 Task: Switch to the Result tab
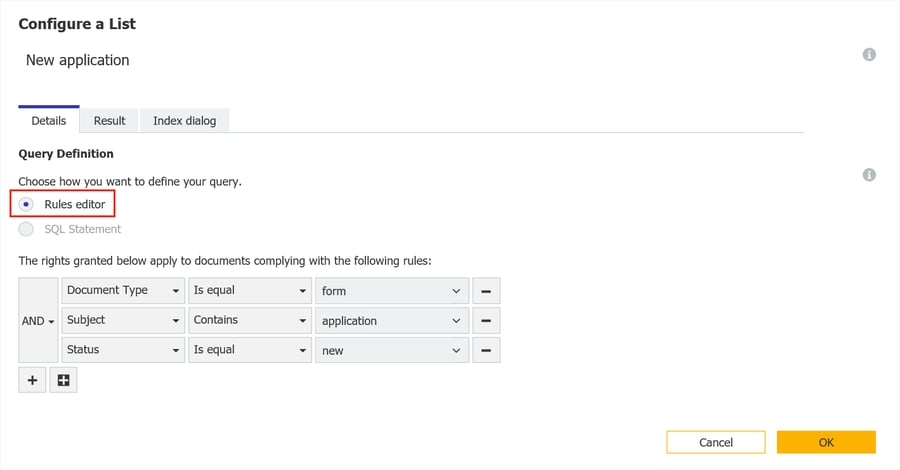tap(109, 121)
